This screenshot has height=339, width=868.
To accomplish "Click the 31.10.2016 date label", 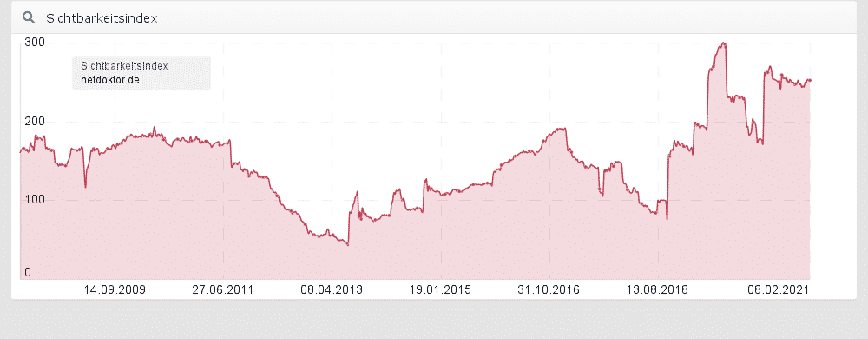I will pyautogui.click(x=549, y=289).
